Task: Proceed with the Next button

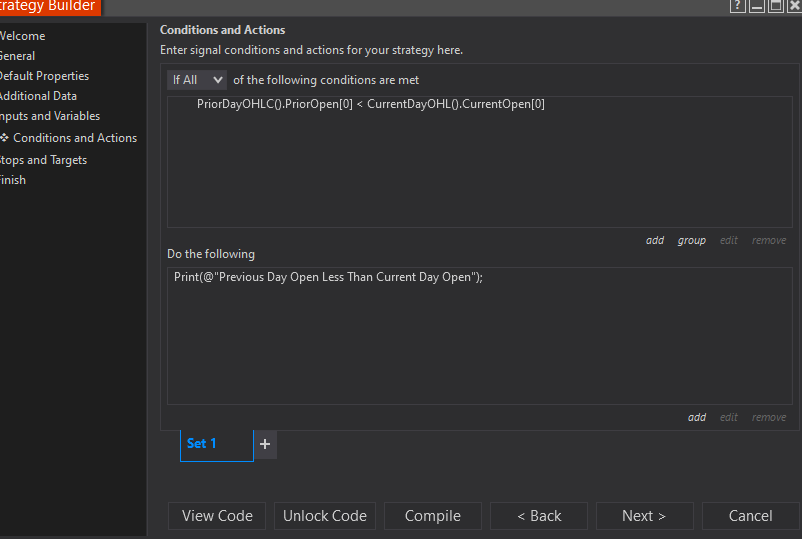Action: tap(644, 516)
